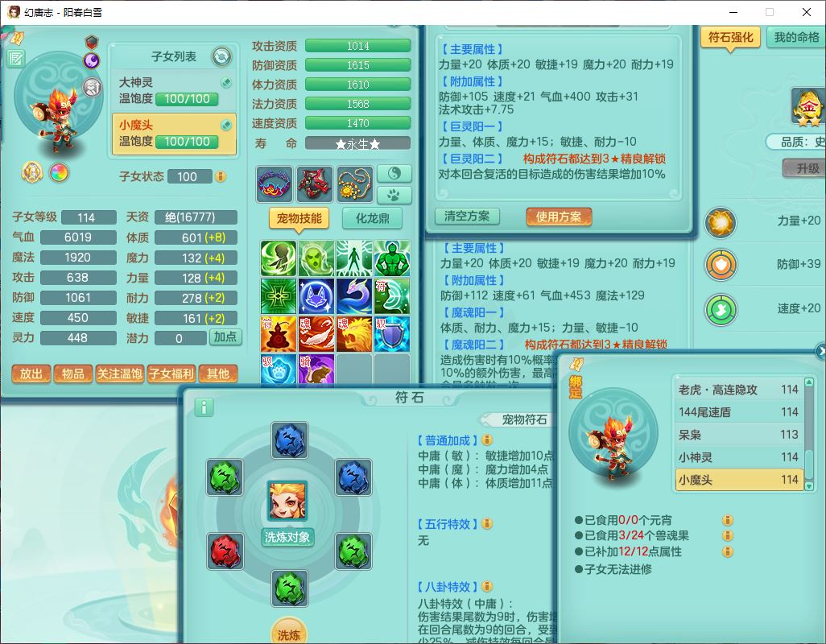Open info icon in 符石 panel corner

[x=204, y=407]
